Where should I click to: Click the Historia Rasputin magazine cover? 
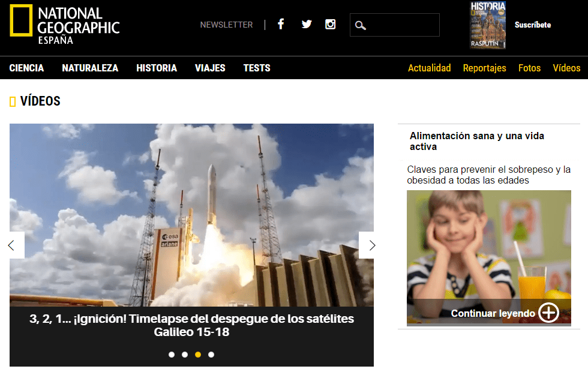click(488, 25)
